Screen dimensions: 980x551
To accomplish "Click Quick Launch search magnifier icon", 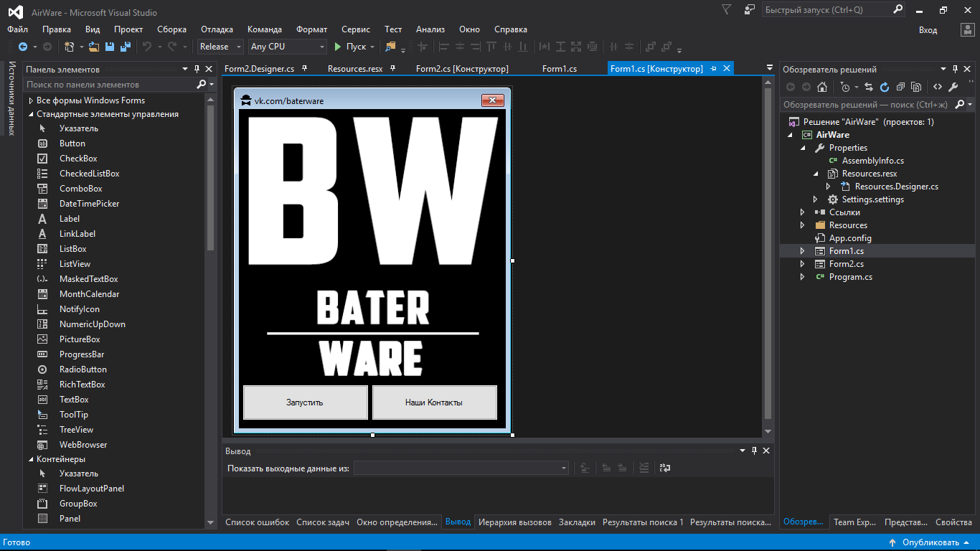I will 897,10.
